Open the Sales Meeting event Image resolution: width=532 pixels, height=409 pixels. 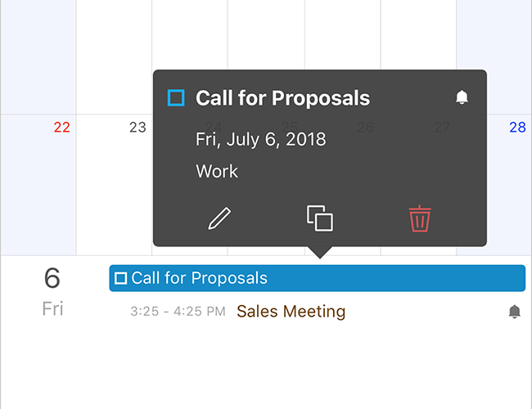pyautogui.click(x=291, y=312)
